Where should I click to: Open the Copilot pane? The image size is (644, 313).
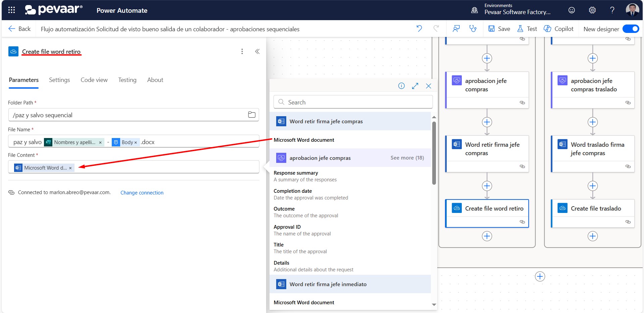[559, 29]
